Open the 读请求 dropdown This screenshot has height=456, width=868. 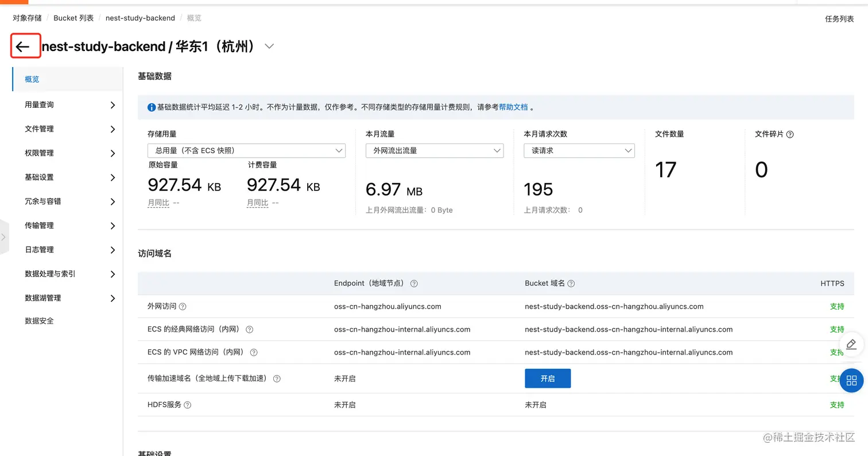click(579, 150)
